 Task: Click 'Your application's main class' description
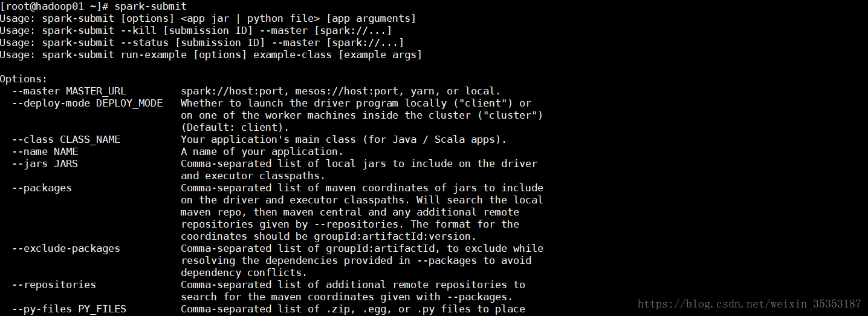click(x=344, y=139)
